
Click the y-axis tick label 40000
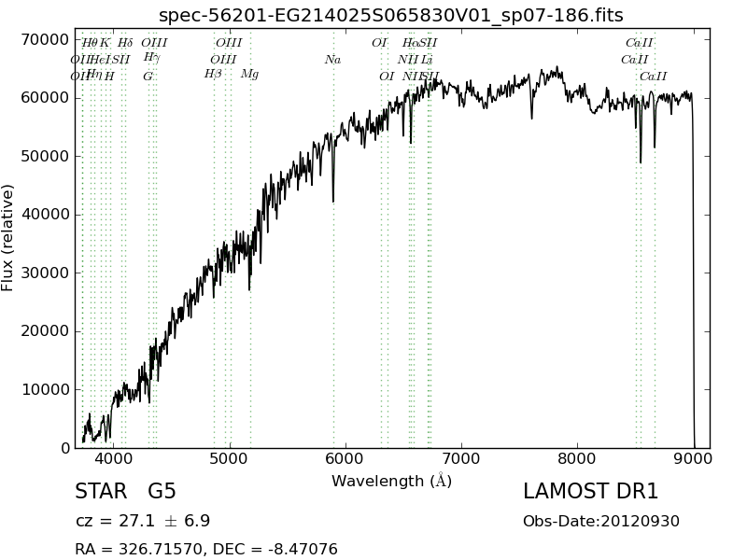(x=45, y=215)
